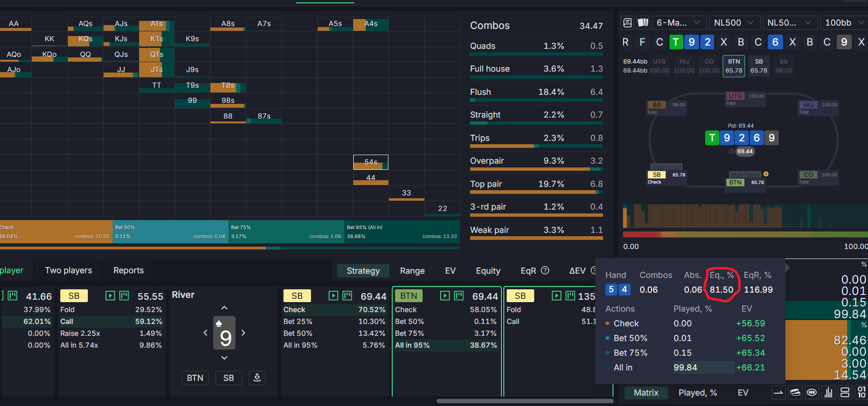This screenshot has height=406, width=868.
Task: Click the binary 01/10 icon
Action: click(x=861, y=392)
